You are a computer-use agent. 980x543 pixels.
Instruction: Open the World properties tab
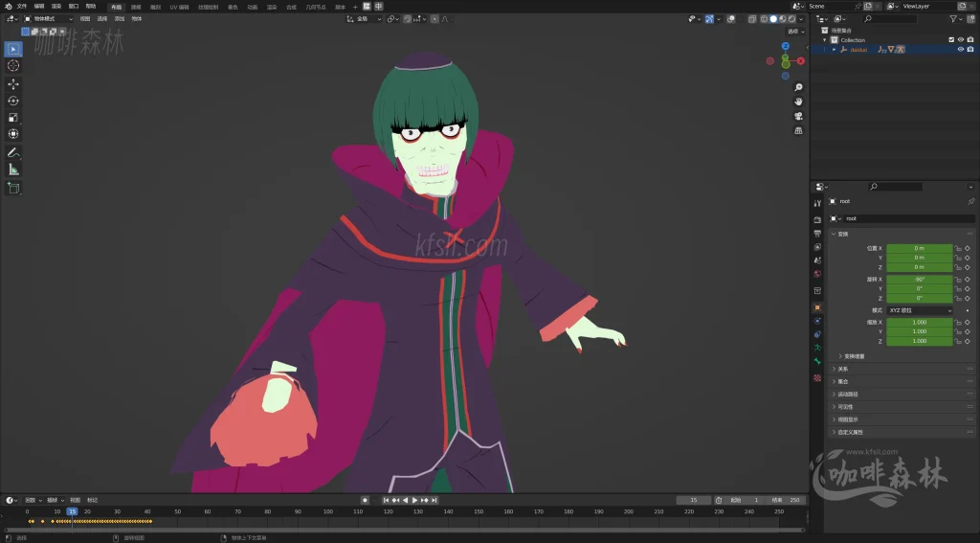[x=817, y=274]
